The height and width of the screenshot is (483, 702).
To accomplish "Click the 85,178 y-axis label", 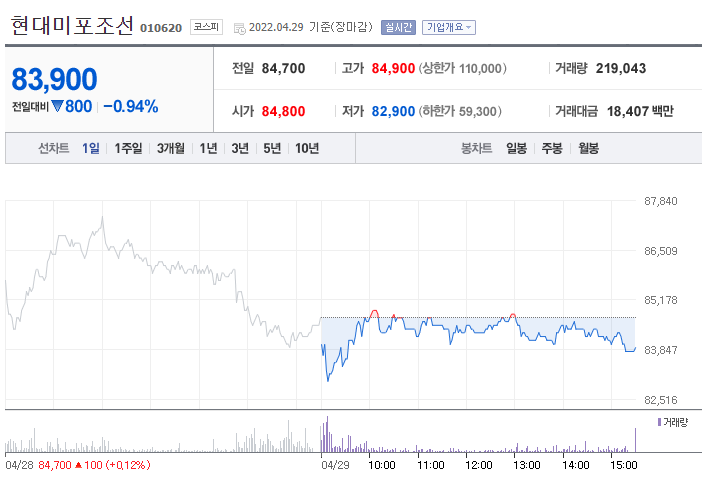I will click(x=661, y=300).
